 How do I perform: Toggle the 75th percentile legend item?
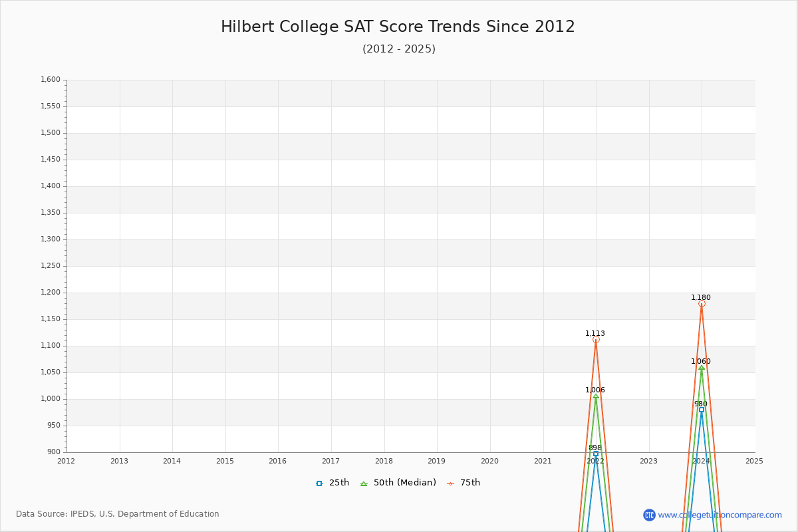point(464,483)
